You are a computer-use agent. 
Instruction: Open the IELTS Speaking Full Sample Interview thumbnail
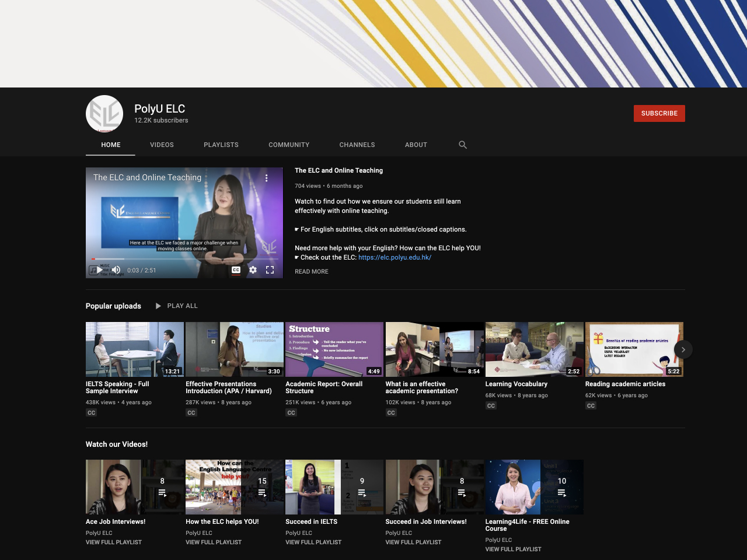(x=135, y=349)
